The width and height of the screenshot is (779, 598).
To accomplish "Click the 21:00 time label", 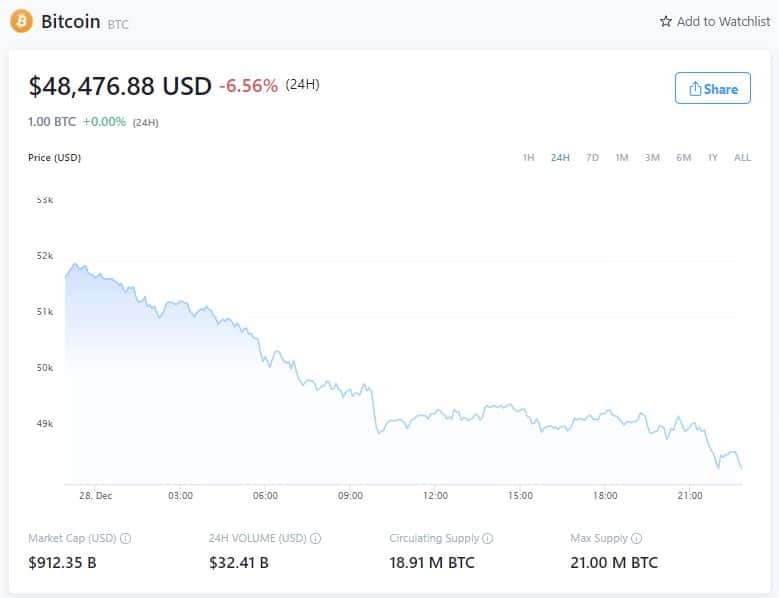I will (x=690, y=496).
